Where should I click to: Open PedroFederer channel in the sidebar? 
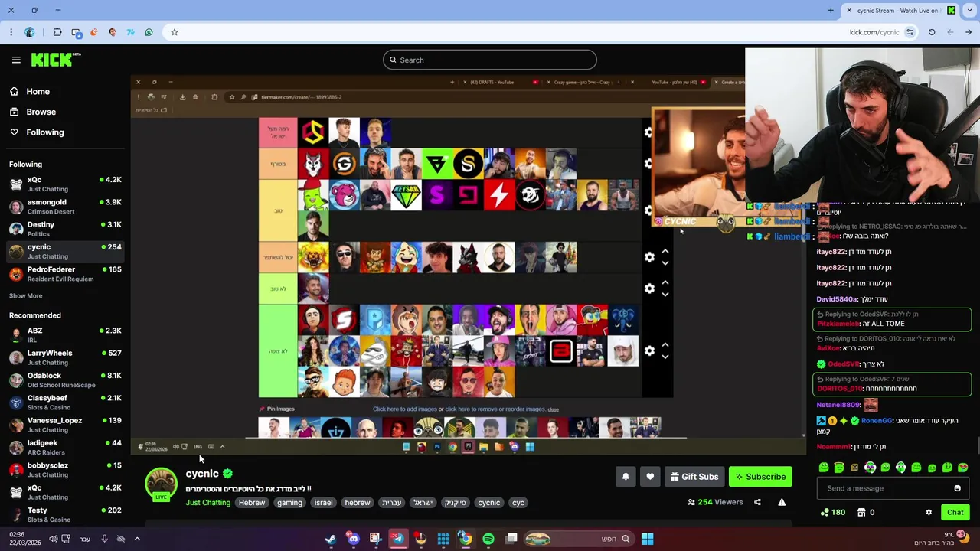pos(65,274)
